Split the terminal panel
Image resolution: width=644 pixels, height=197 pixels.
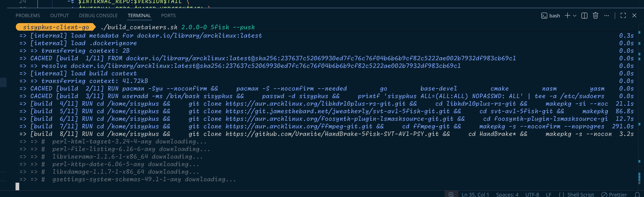584,16
